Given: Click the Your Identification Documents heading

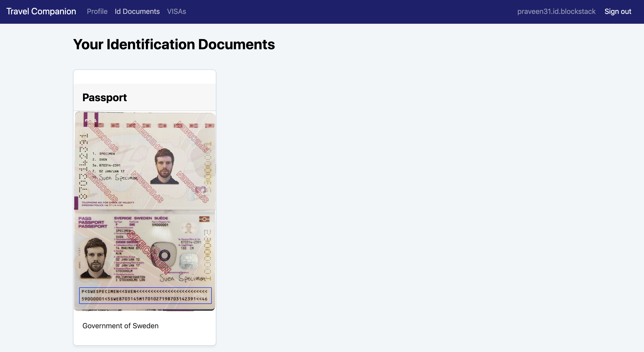Looking at the screenshot, I should pyautogui.click(x=174, y=45).
